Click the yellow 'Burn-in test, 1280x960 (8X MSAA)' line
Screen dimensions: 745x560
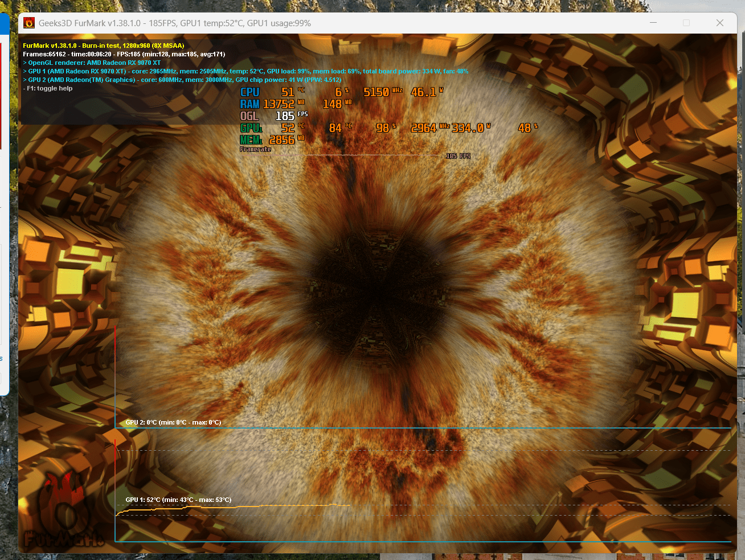[x=103, y=46]
